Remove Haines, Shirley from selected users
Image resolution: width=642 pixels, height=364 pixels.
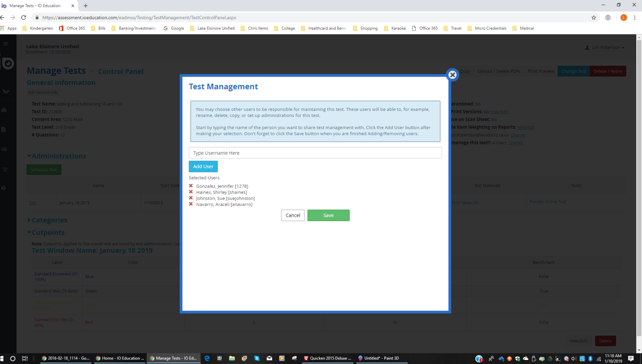[191, 192]
